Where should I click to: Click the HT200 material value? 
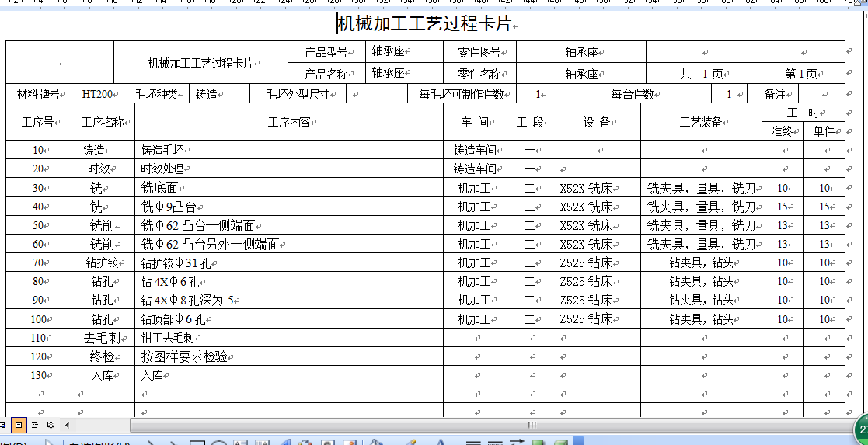(97, 95)
